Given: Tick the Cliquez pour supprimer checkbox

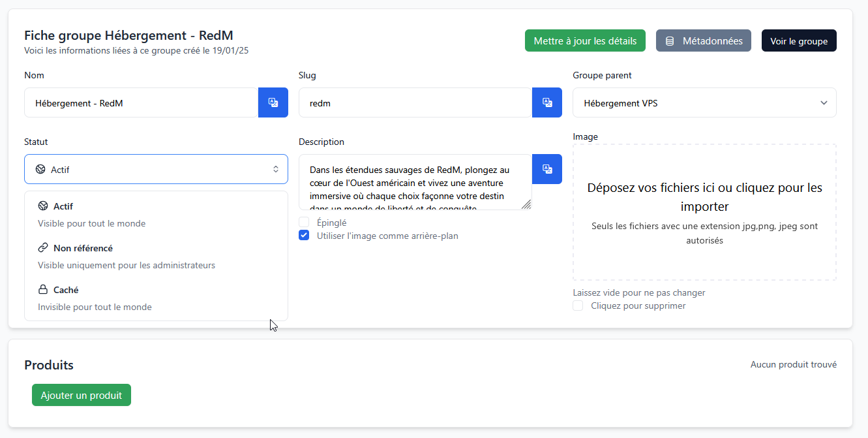Looking at the screenshot, I should click(x=578, y=305).
